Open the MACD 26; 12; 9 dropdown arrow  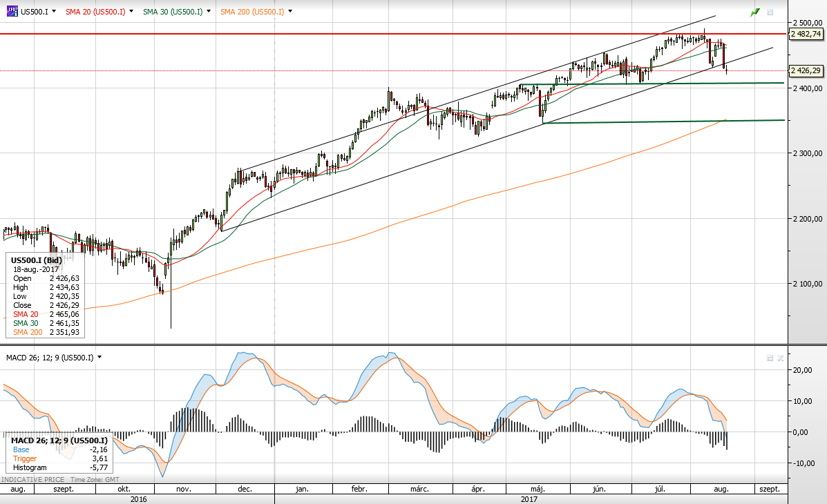point(99,358)
